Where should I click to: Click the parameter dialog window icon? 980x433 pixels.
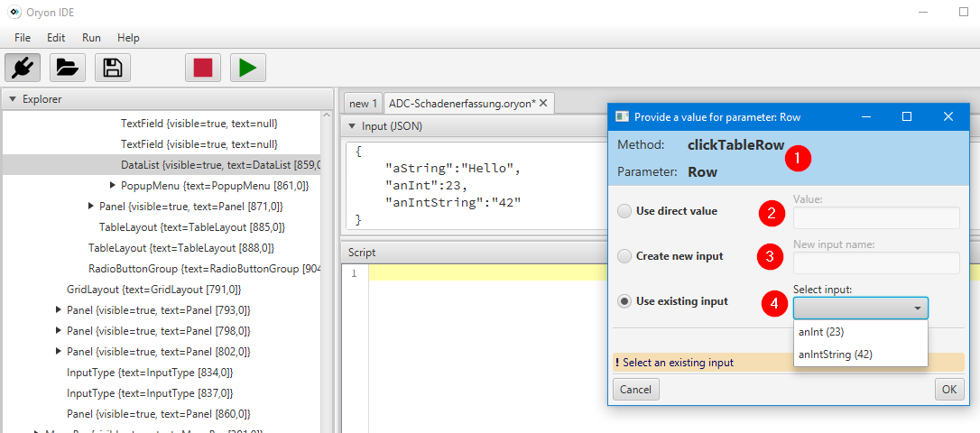point(622,116)
